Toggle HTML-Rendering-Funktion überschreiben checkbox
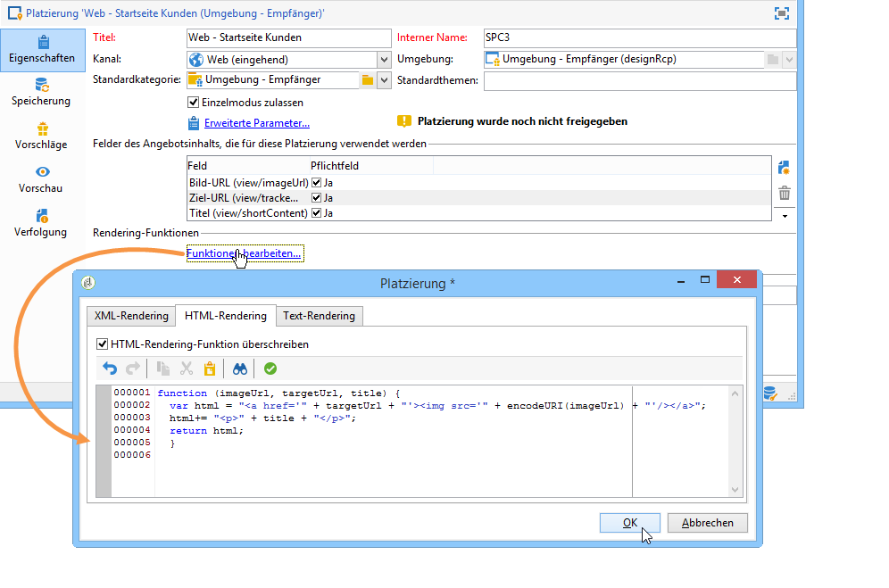This screenshot has height=588, width=889. (102, 344)
